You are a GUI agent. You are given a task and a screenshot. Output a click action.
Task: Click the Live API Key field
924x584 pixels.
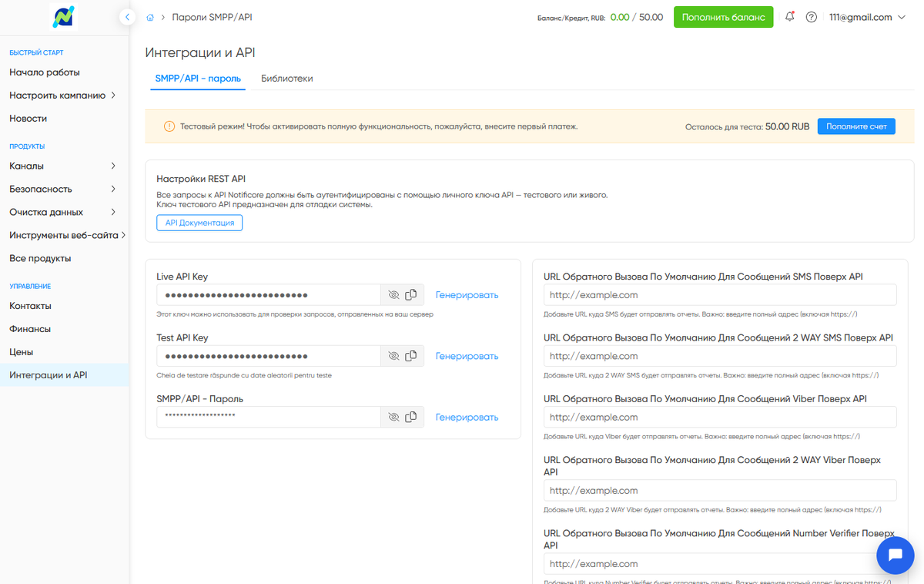click(x=269, y=295)
